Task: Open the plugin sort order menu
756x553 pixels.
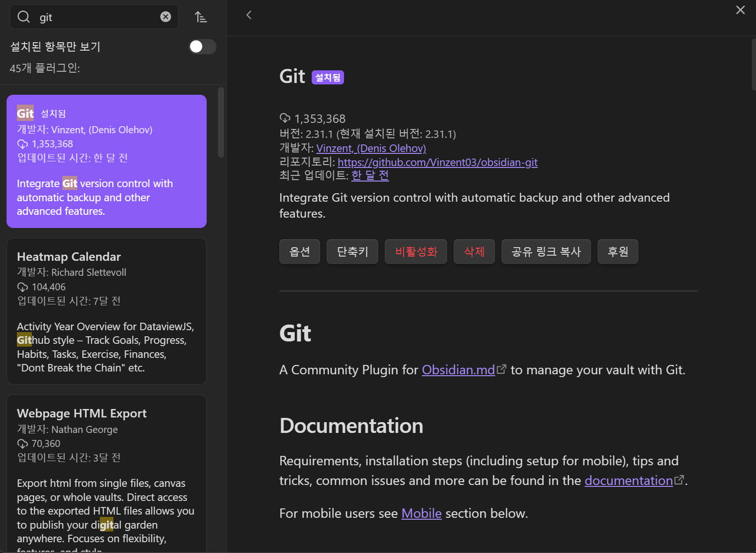Action: click(201, 17)
